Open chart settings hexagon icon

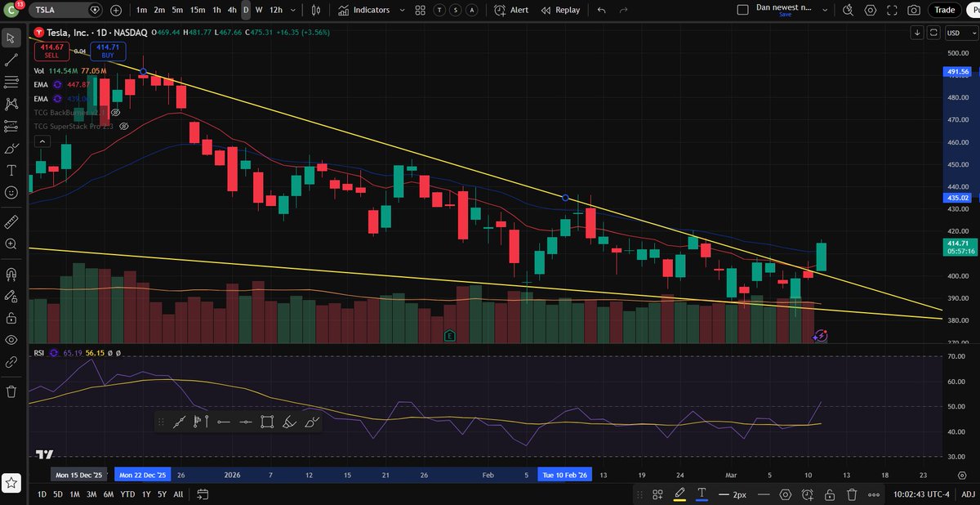[871, 11]
